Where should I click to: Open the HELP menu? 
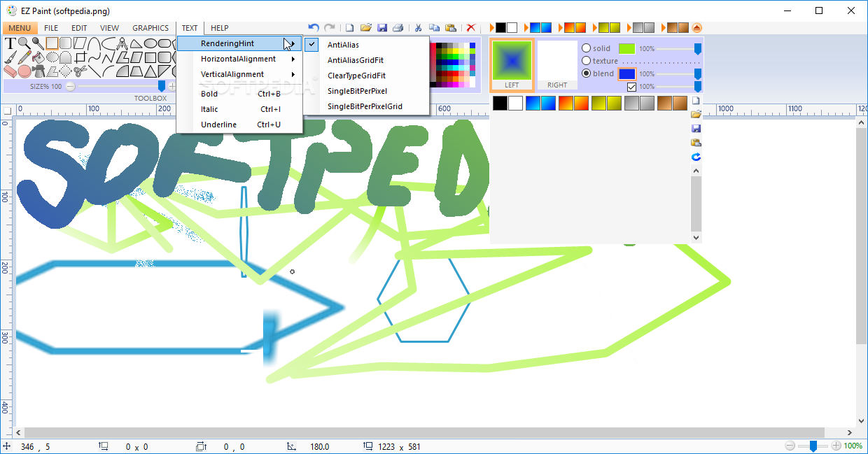pos(220,28)
